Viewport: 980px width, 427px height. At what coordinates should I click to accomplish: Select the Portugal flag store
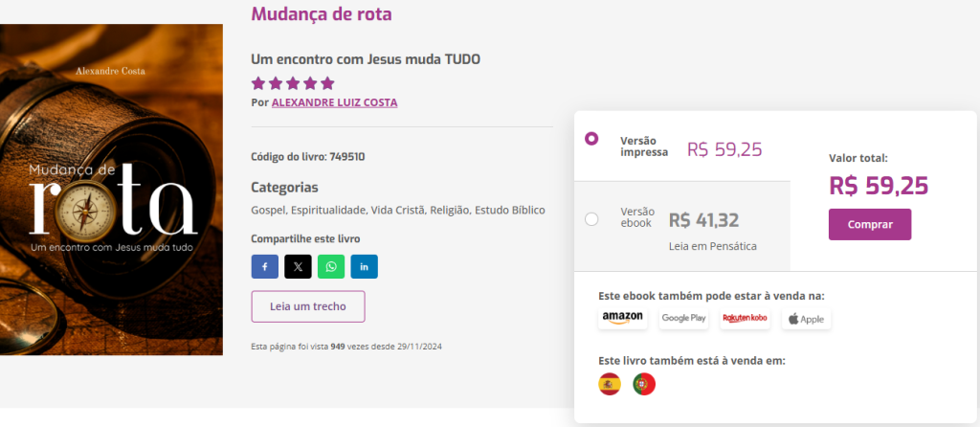coord(644,384)
